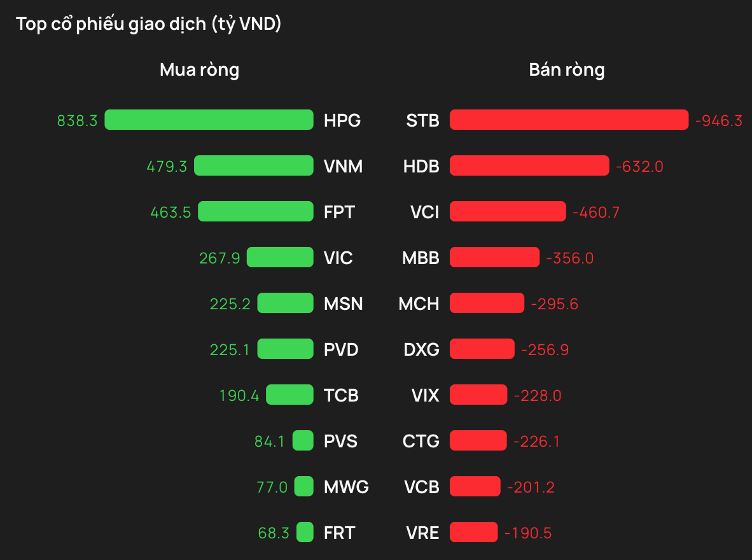
Task: Click the "Bán ròng" column heading
Action: [566, 69]
